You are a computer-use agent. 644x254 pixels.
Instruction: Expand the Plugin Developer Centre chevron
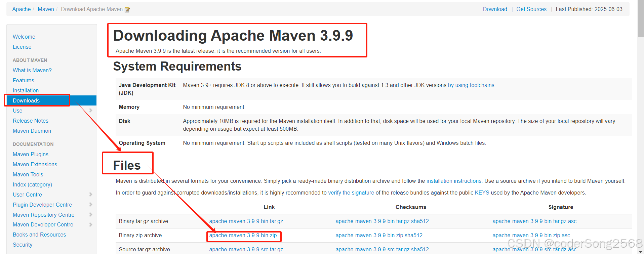pyautogui.click(x=91, y=205)
